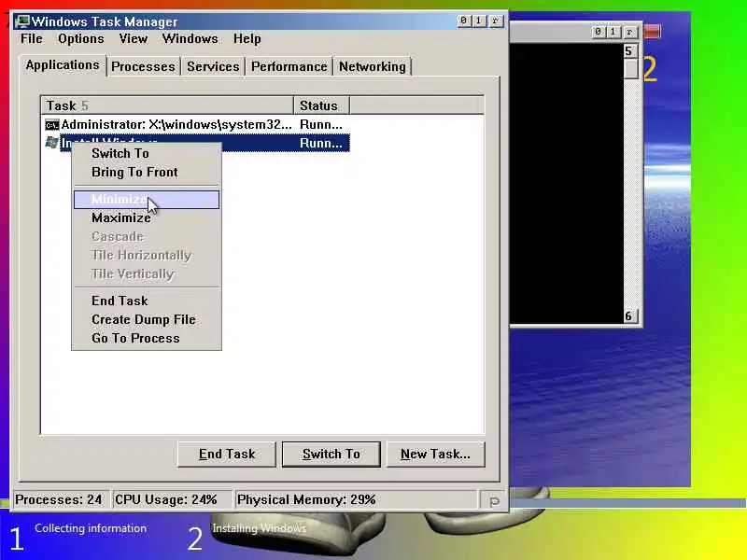Switch to the Applications tab
Screen dimensions: 747x560
point(63,64)
